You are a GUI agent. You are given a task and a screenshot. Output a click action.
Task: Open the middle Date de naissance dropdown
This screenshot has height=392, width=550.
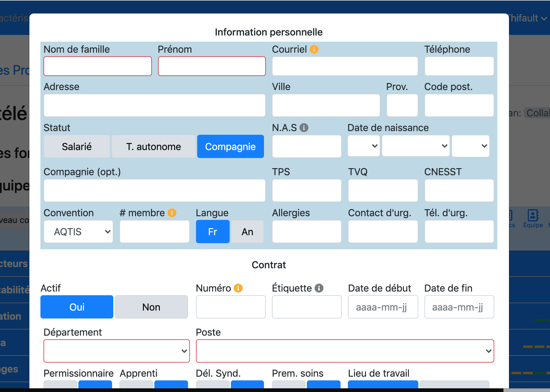(416, 146)
